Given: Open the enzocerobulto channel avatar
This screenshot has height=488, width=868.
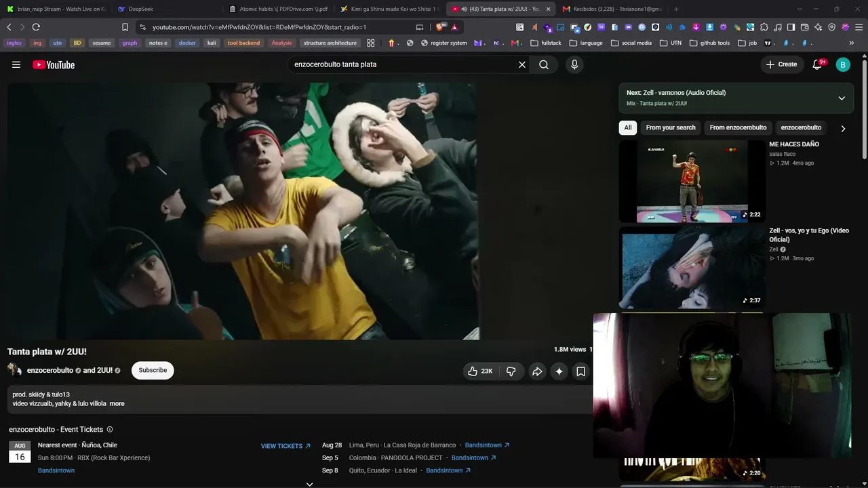Looking at the screenshot, I should tap(14, 370).
